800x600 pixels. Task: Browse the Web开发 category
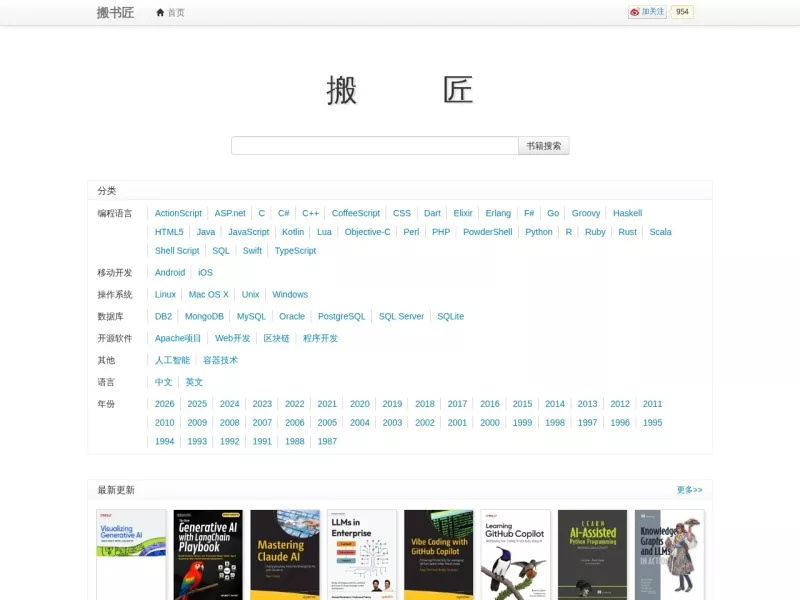coord(233,338)
